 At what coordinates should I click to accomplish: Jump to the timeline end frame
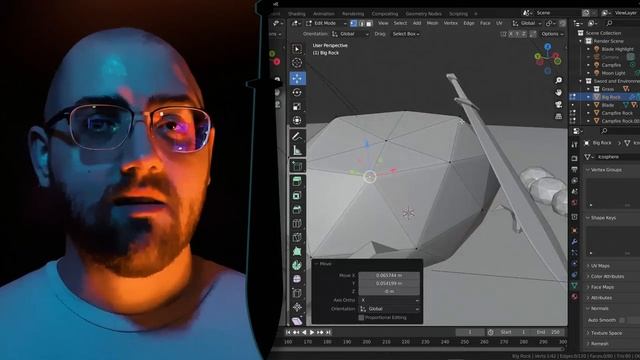328,333
